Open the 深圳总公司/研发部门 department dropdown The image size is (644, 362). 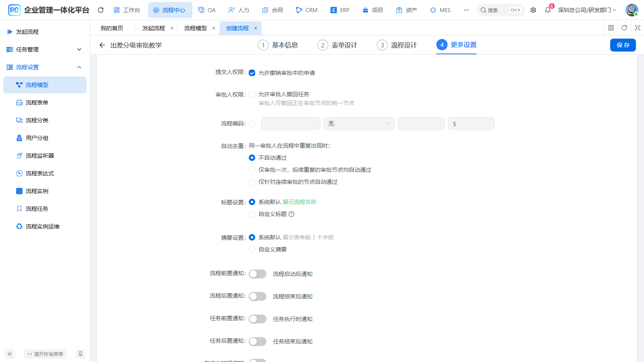587,10
